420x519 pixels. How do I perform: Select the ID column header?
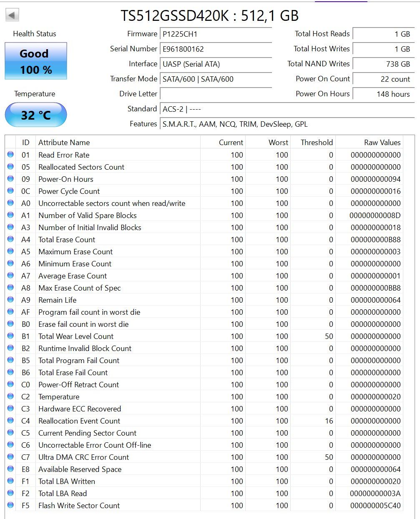tap(26, 142)
